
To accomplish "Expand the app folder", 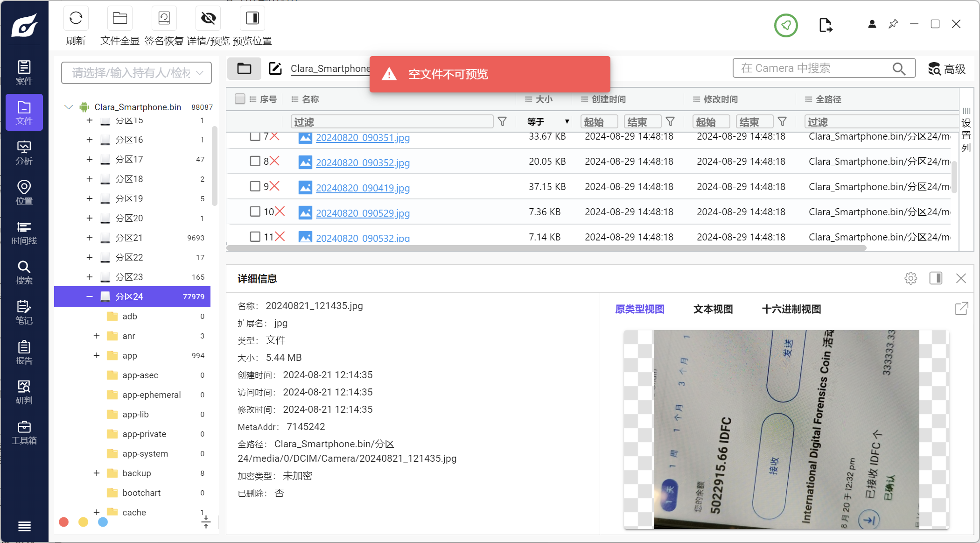I will pyautogui.click(x=97, y=355).
